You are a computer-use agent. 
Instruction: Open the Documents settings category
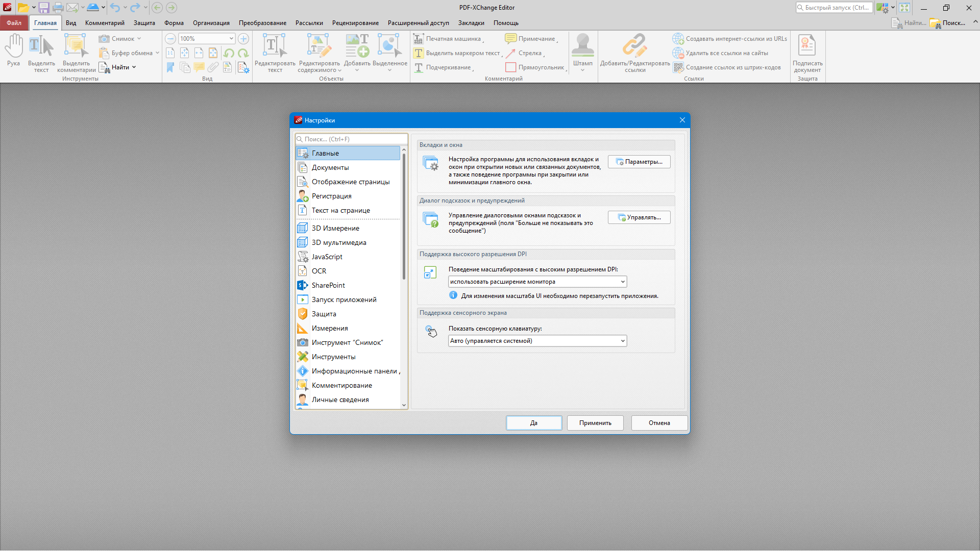point(330,167)
